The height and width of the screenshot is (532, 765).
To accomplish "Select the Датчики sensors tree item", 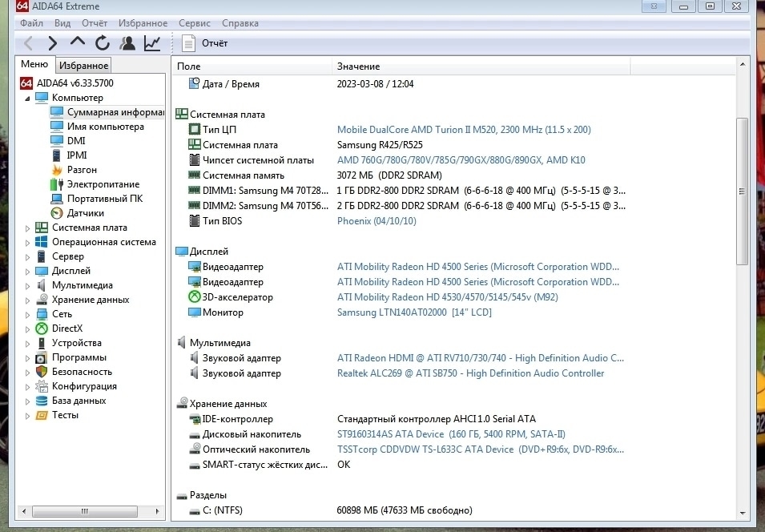I will point(85,213).
